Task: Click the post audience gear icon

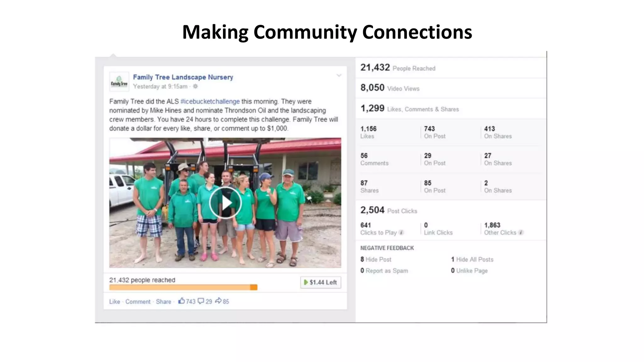Action: tap(195, 86)
